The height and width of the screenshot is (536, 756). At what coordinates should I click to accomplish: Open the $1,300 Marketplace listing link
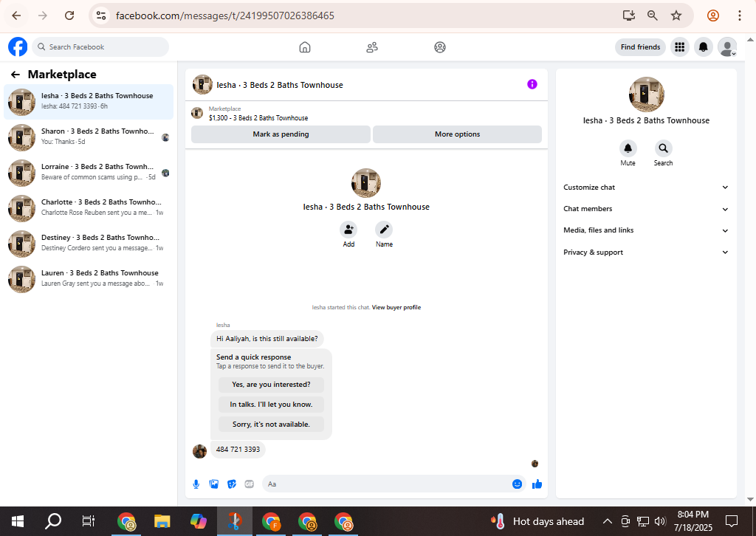[258, 117]
